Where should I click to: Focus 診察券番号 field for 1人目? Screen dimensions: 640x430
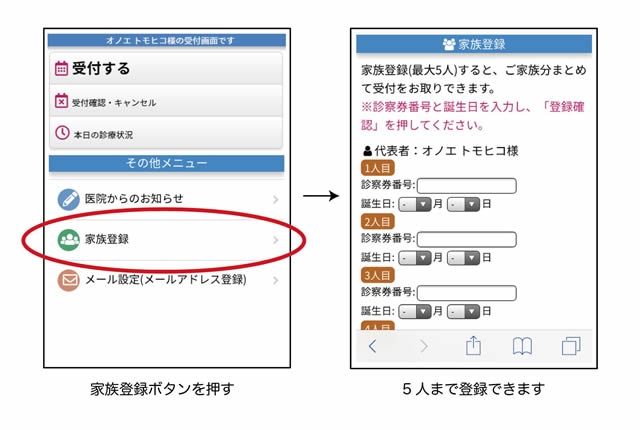click(467, 186)
